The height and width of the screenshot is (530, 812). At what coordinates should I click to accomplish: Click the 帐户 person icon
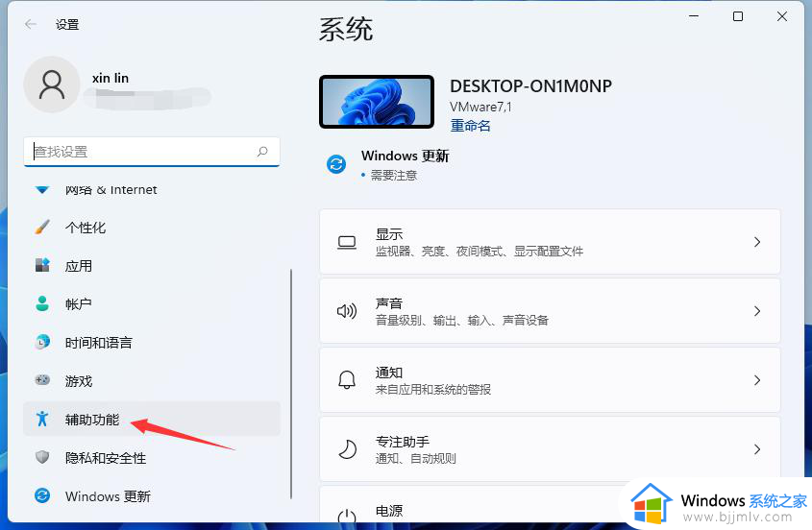(42, 303)
